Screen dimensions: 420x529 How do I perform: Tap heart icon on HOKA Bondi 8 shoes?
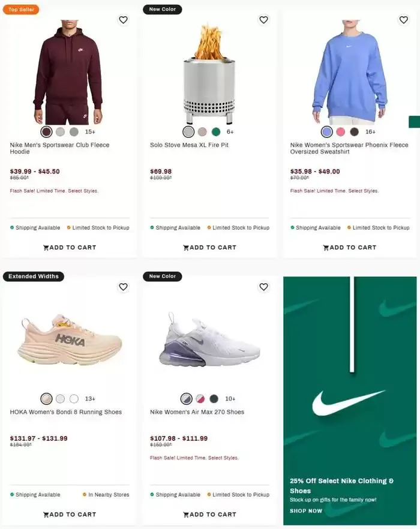[x=123, y=287]
